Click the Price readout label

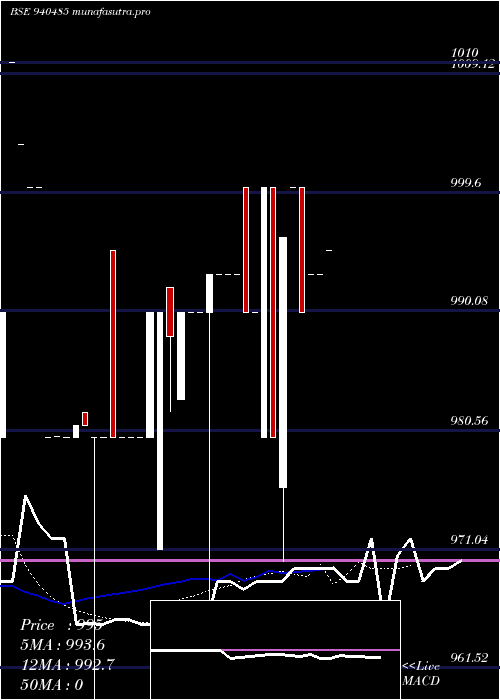(x=62, y=625)
